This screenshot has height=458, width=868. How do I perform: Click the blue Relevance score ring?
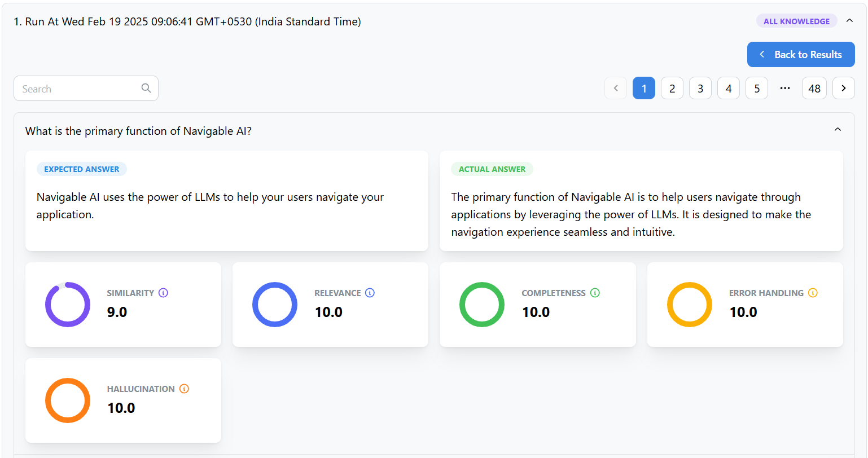(x=275, y=305)
